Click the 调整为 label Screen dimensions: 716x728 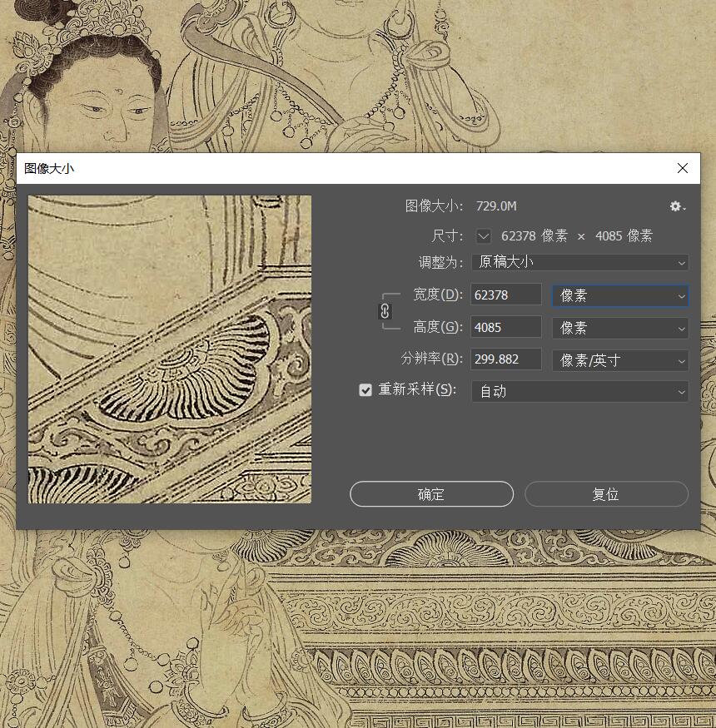tap(440, 263)
